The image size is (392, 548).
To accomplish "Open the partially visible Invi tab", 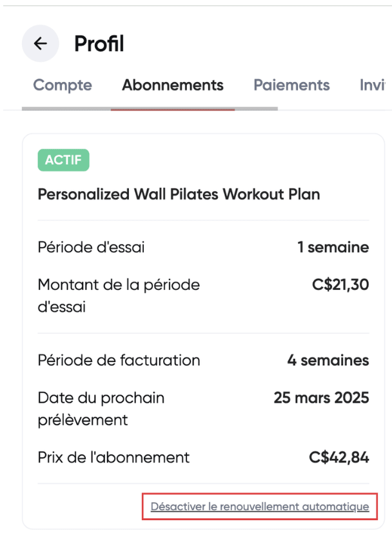I will (372, 85).
